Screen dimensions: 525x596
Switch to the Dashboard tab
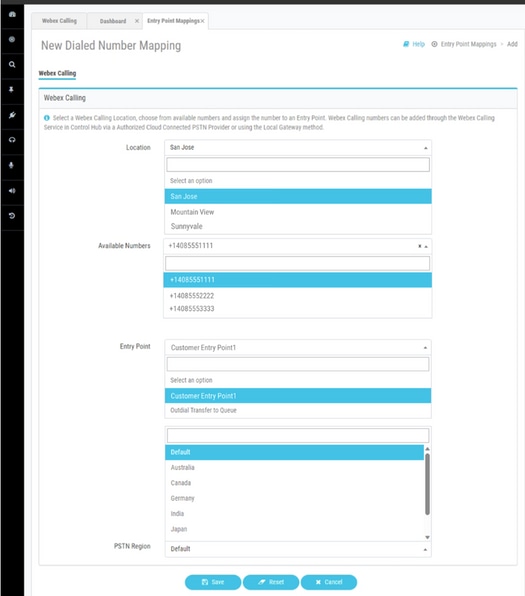click(x=113, y=21)
